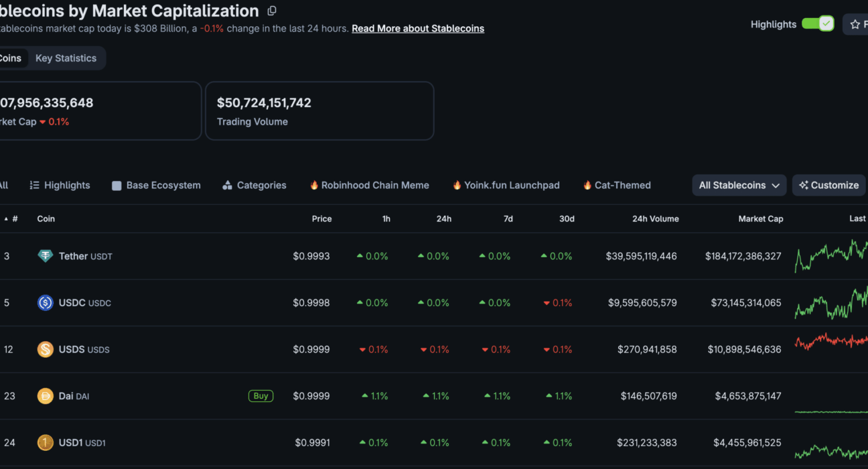The image size is (868, 469).
Task: Click the Buy button next to Dai
Action: 261,396
